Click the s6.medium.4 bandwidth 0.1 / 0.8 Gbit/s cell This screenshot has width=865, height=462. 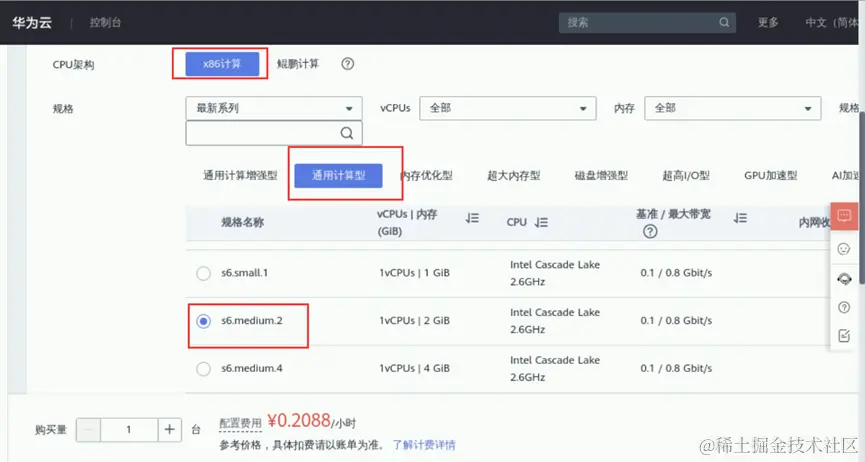pos(676,369)
